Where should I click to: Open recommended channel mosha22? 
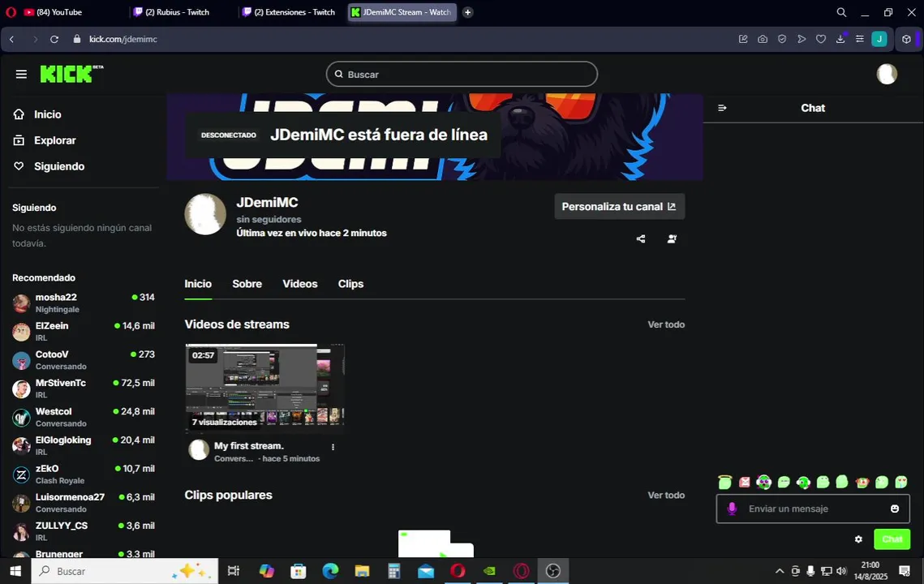(83, 303)
